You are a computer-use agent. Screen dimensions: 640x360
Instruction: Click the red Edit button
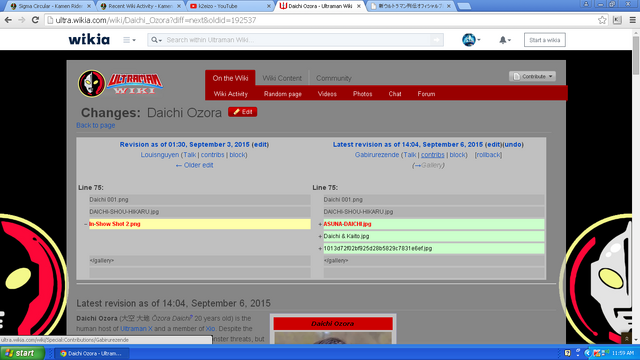(242, 112)
